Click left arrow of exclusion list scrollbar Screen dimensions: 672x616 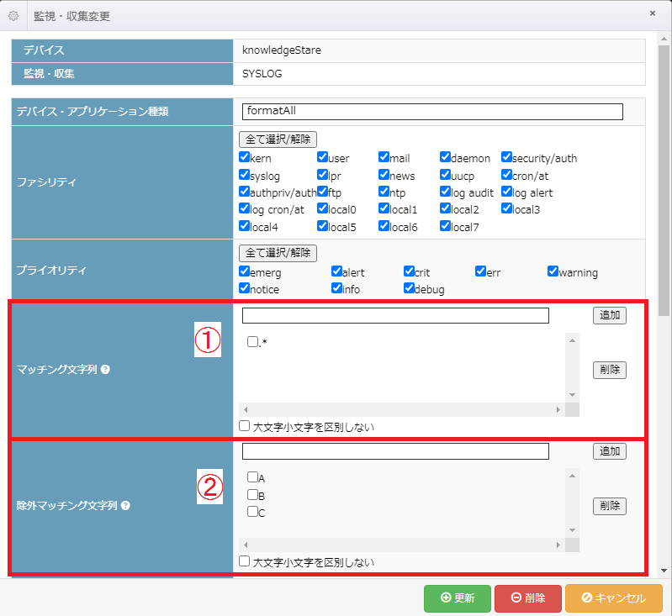click(246, 545)
